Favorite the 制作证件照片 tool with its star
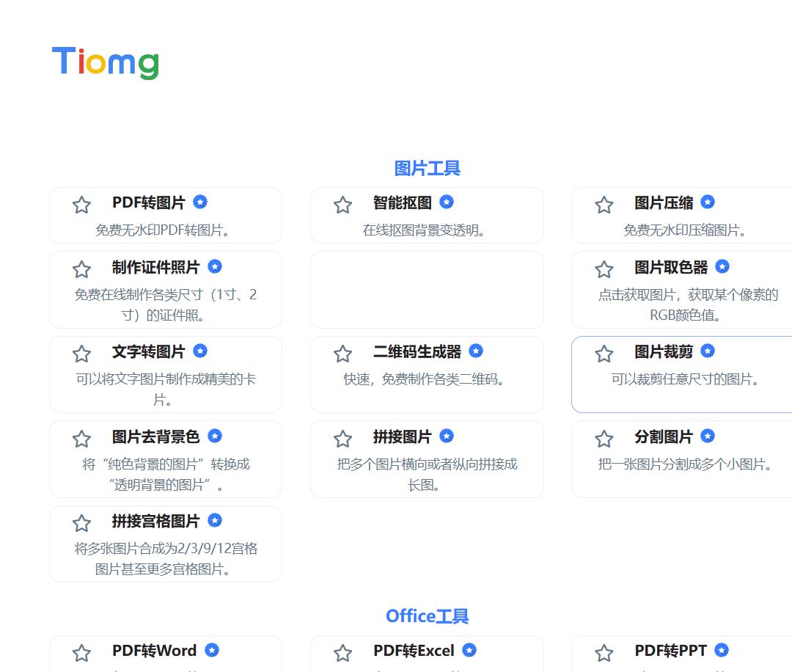 (x=81, y=269)
